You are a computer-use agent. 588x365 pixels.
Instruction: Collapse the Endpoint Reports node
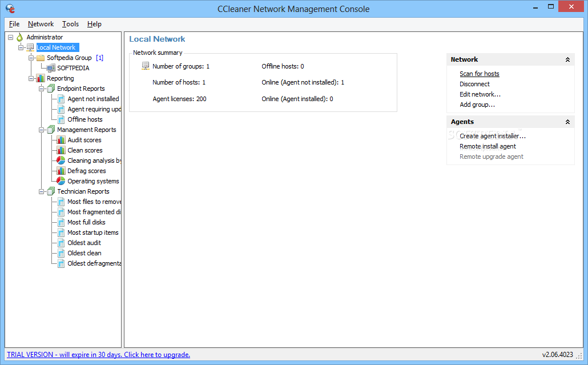(x=41, y=89)
